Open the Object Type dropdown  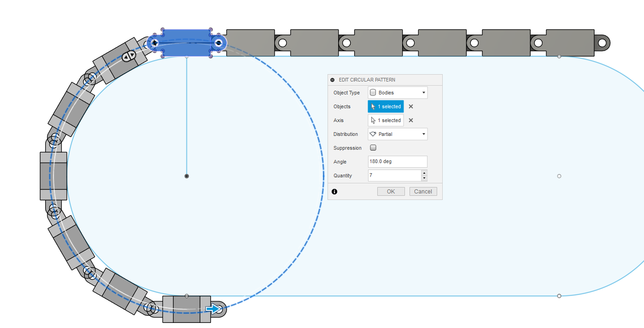(398, 93)
